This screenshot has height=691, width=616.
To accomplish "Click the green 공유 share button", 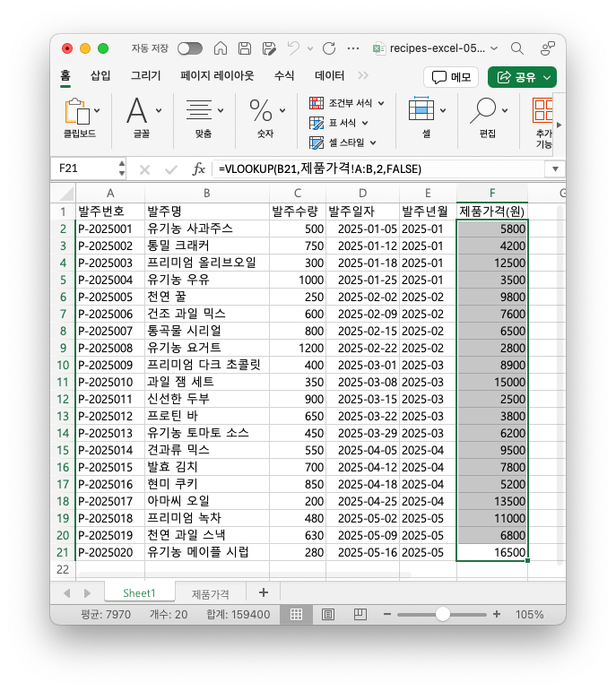I will (x=522, y=77).
